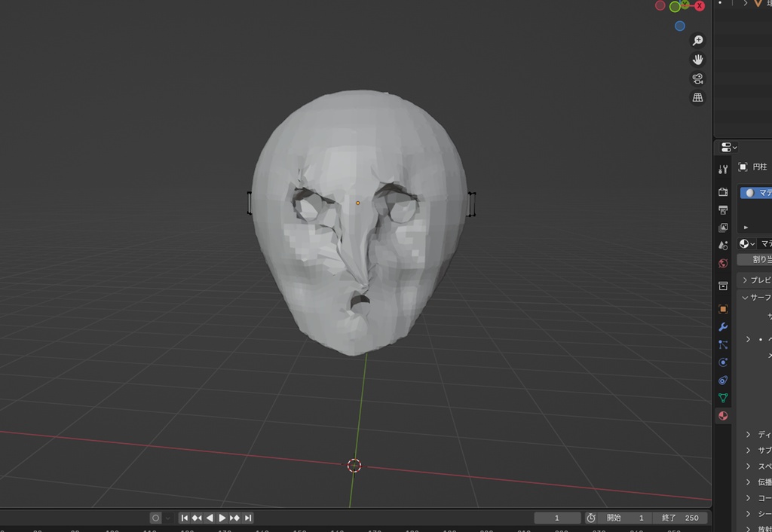Collapse the サーフ surface panel
The width and height of the screenshot is (772, 532).
click(746, 297)
